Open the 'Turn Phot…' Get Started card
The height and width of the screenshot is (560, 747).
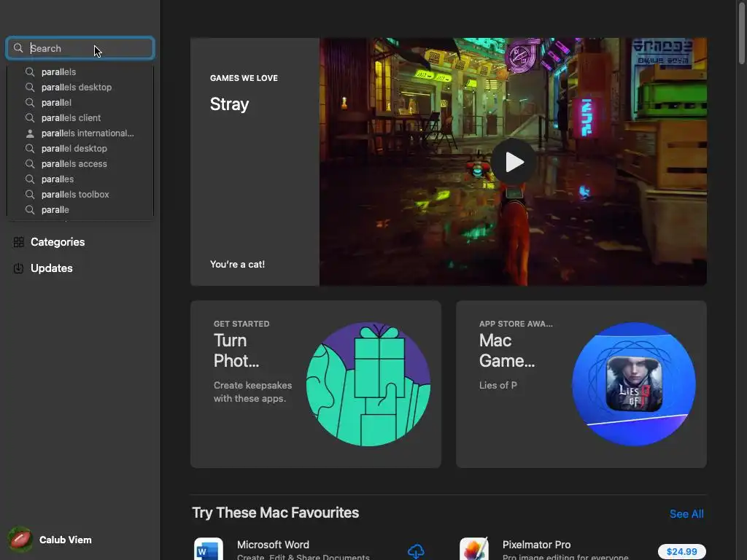pos(315,384)
